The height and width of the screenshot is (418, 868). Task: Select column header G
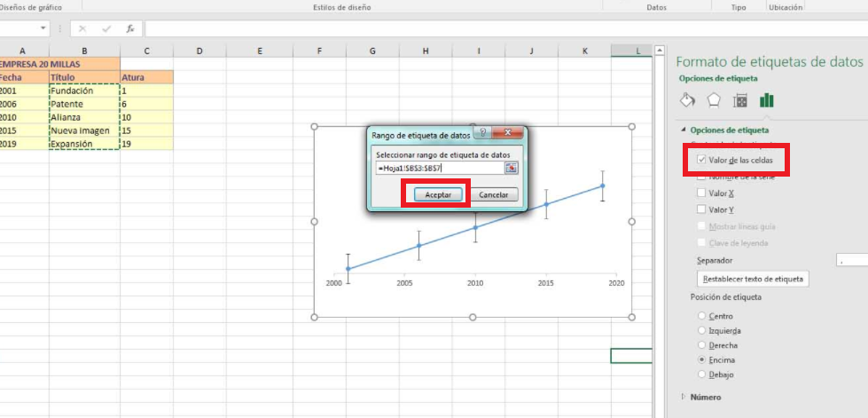click(x=372, y=51)
